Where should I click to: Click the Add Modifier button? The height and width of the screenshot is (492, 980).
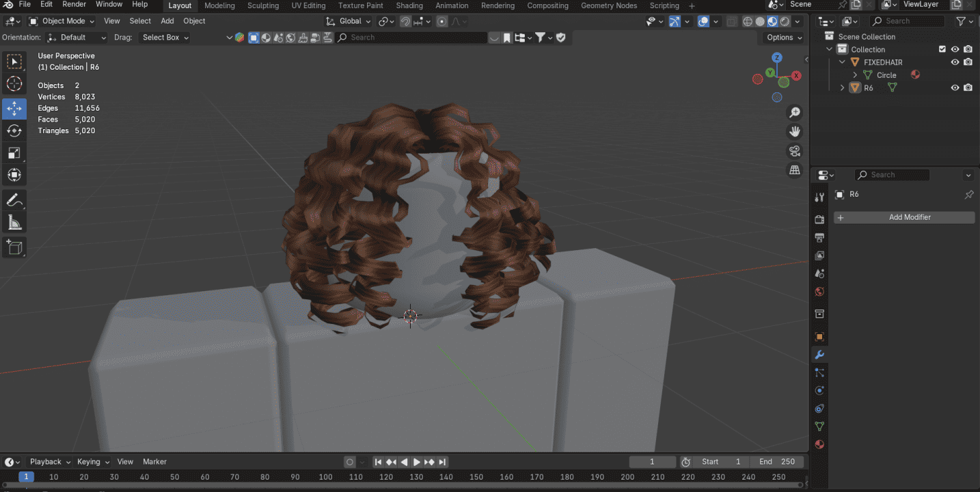(904, 217)
